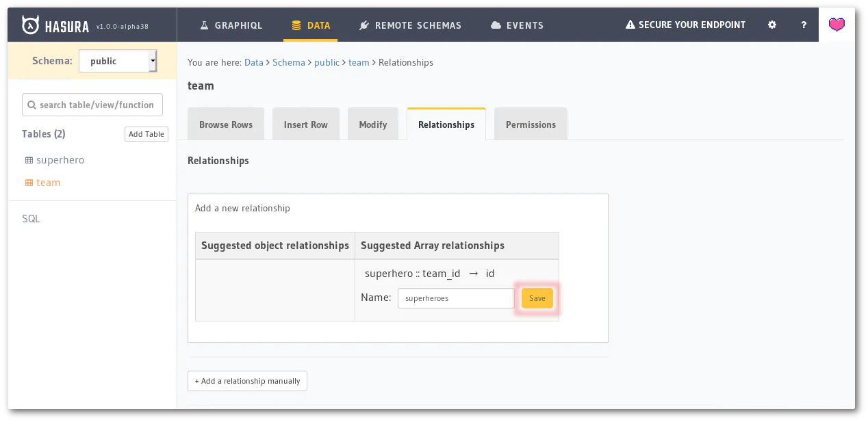
Task: Click the Hasura logo icon
Action: [31, 25]
